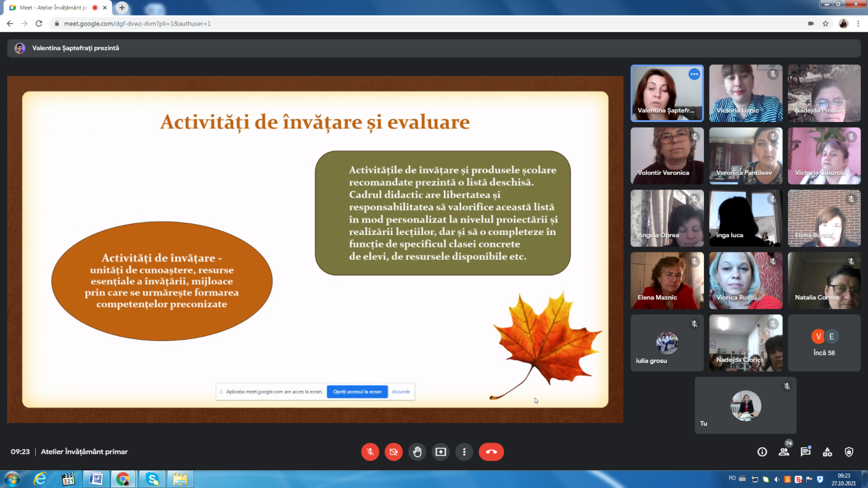Open the Încă 58 participants tile
The width and height of the screenshot is (868, 488).
[x=824, y=342]
